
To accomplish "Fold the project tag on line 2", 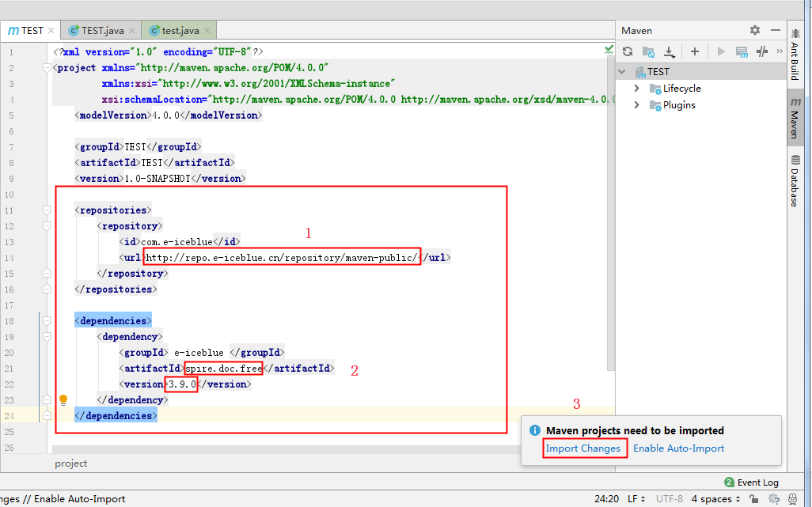I will click(x=47, y=68).
